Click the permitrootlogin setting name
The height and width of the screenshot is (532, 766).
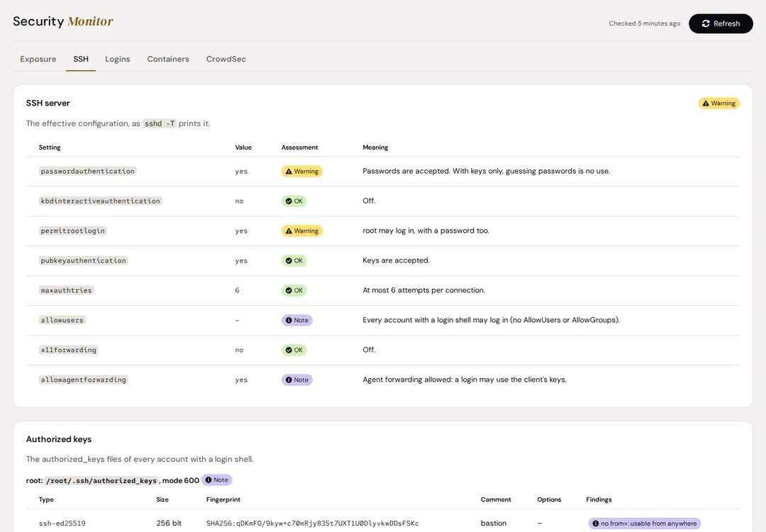coord(73,231)
